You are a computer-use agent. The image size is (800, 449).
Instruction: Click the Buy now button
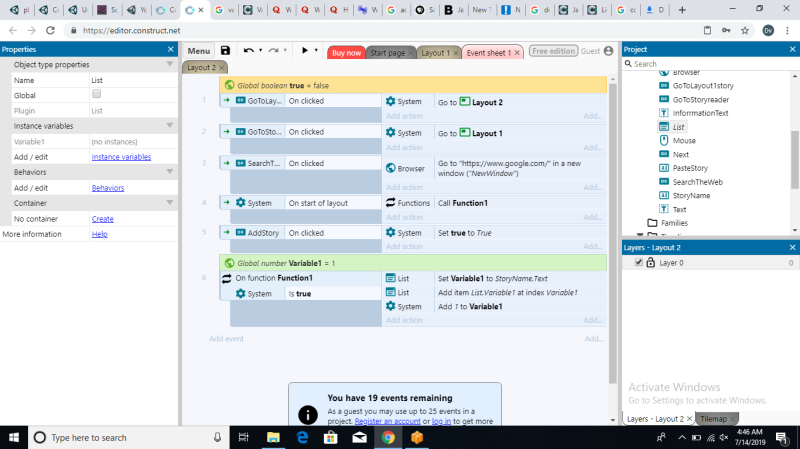tap(346, 53)
